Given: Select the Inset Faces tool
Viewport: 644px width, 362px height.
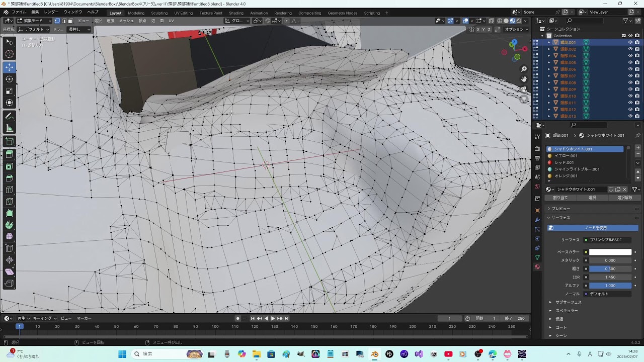Looking at the screenshot, I should [10, 166].
